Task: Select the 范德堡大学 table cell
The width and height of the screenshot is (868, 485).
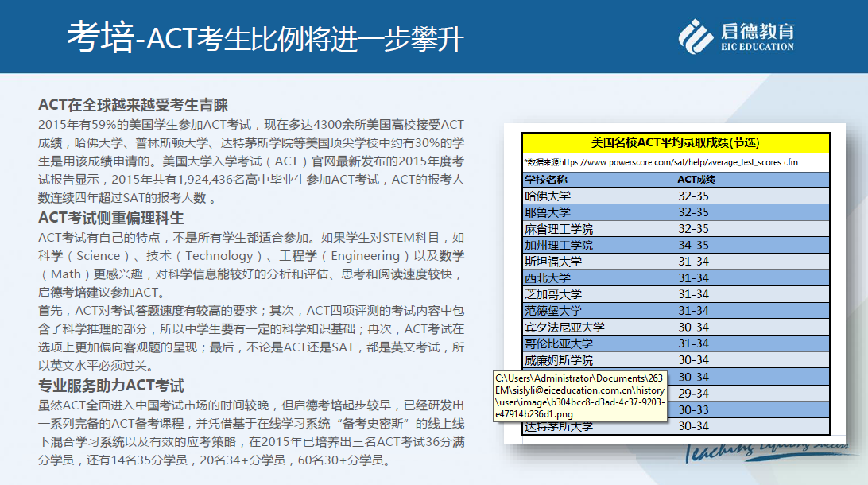Action: point(553,311)
